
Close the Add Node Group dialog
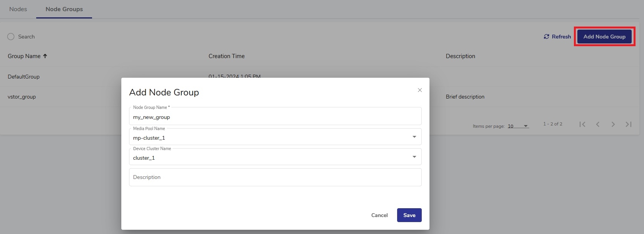click(x=420, y=90)
